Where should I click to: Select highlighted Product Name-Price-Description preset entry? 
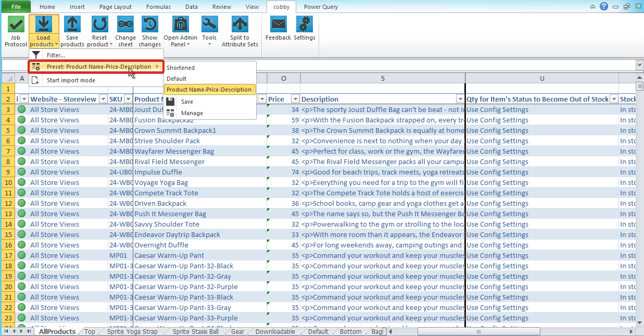tap(210, 90)
